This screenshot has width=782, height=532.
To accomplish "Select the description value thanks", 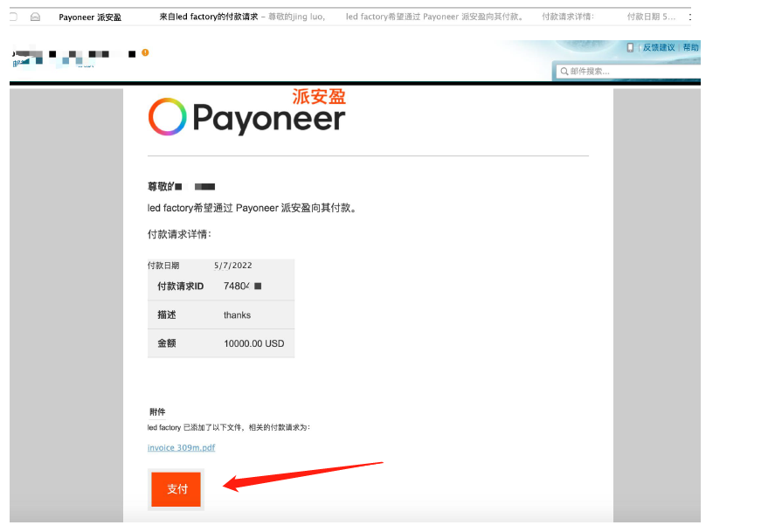I will tap(237, 314).
